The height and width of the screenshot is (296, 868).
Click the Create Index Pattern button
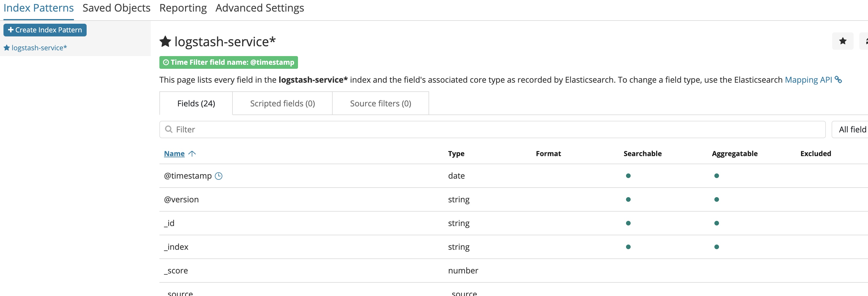45,30
